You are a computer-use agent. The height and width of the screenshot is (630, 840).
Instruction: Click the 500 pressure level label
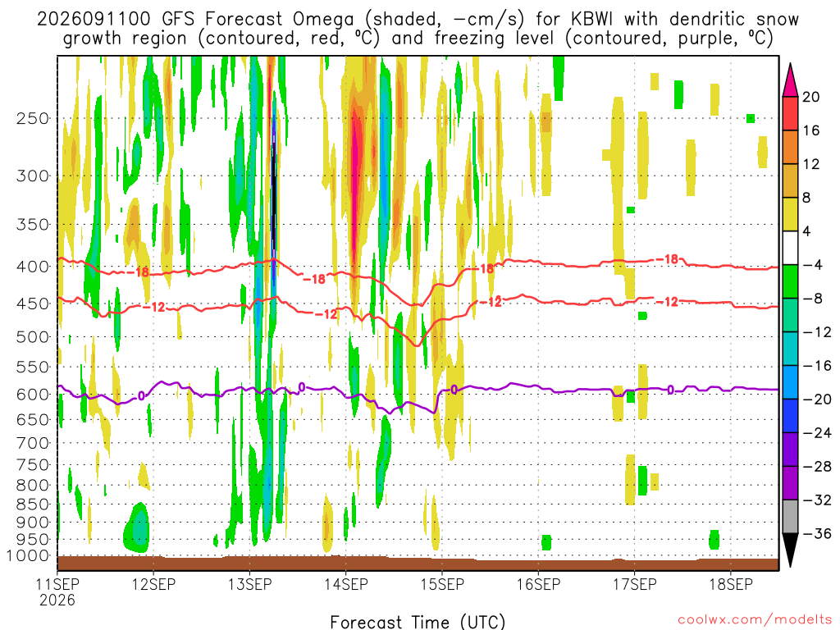(x=33, y=337)
